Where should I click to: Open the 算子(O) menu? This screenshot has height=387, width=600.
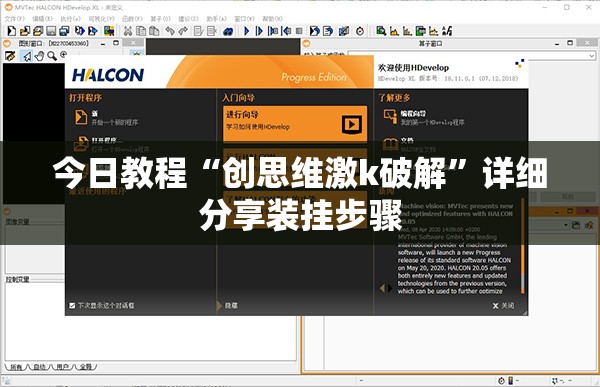tap(160, 18)
